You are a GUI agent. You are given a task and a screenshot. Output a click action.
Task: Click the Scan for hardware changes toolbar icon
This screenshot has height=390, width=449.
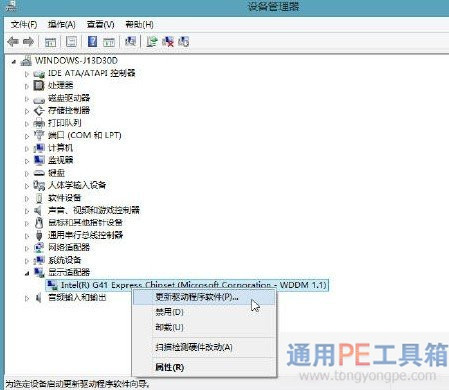click(130, 42)
